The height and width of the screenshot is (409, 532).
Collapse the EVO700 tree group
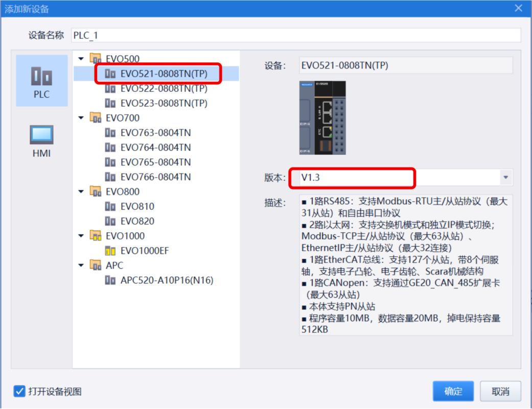[81, 118]
